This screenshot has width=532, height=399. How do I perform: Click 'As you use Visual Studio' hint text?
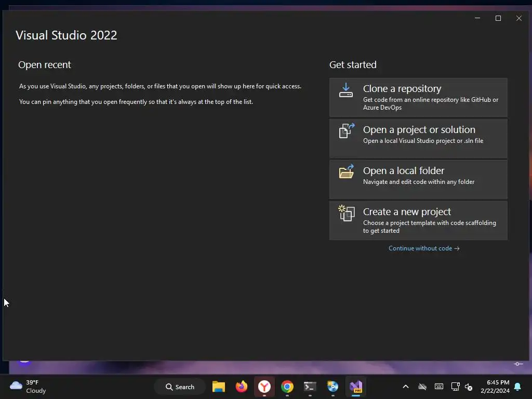(x=160, y=86)
